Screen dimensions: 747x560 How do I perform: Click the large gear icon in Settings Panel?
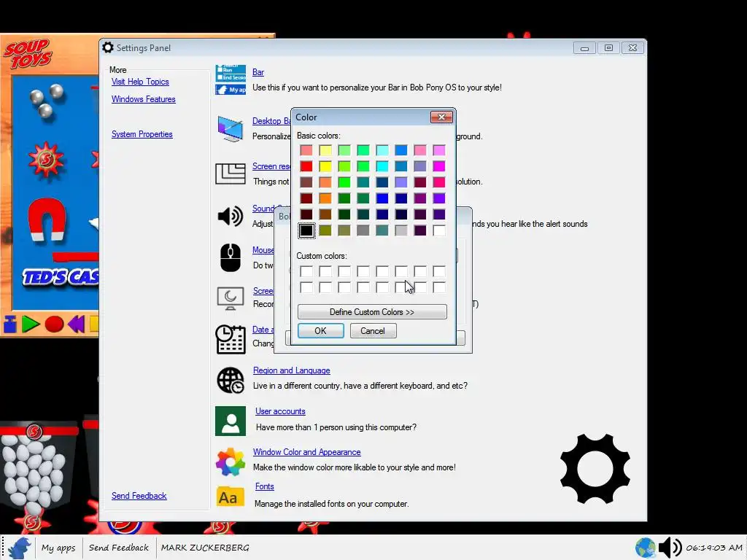tap(595, 469)
